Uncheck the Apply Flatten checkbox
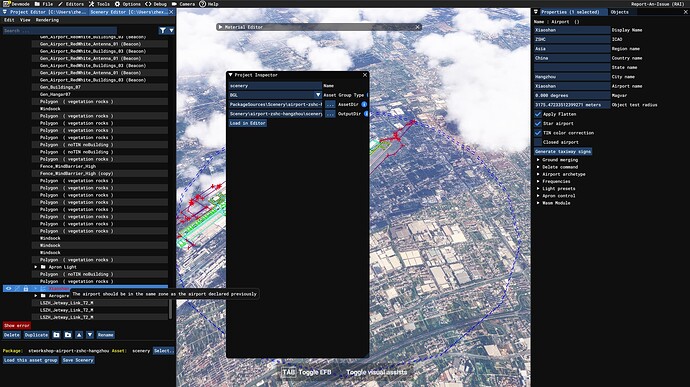 click(538, 114)
